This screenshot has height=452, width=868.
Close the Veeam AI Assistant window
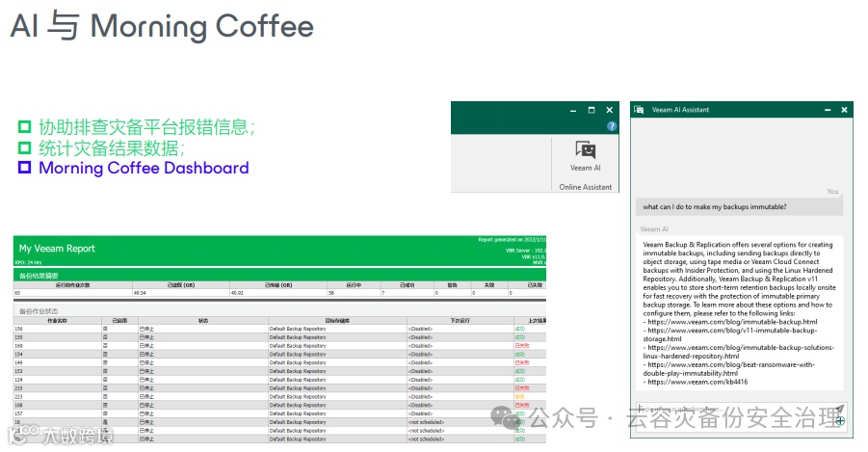click(x=844, y=110)
